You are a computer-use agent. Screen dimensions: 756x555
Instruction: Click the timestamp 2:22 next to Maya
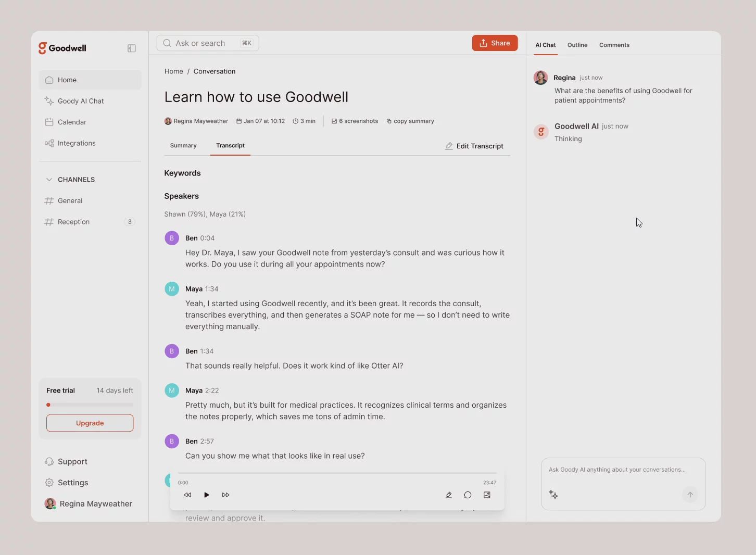(212, 390)
